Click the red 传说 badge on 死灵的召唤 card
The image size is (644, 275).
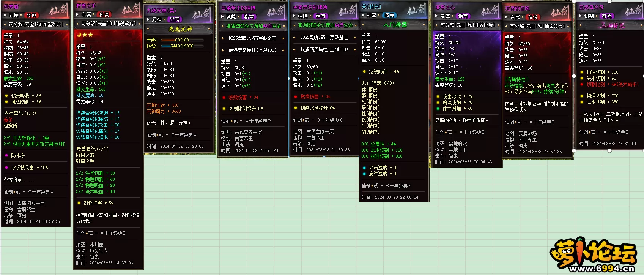532,17
